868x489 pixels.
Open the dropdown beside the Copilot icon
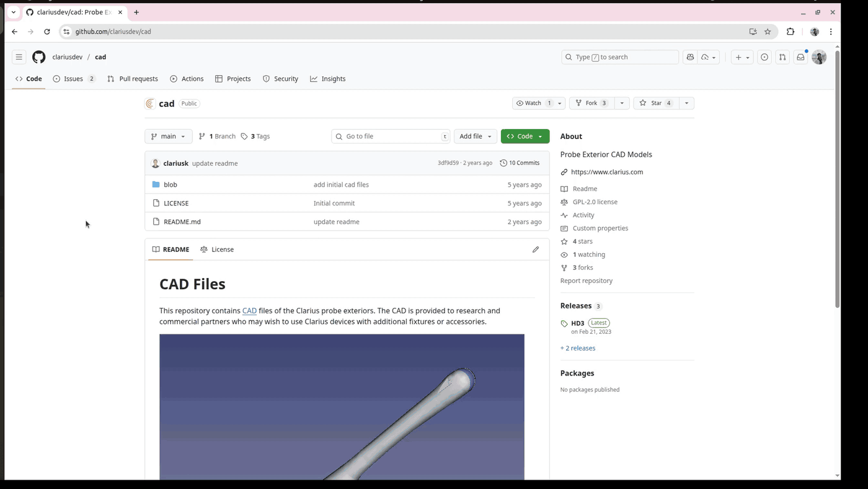[x=709, y=57]
